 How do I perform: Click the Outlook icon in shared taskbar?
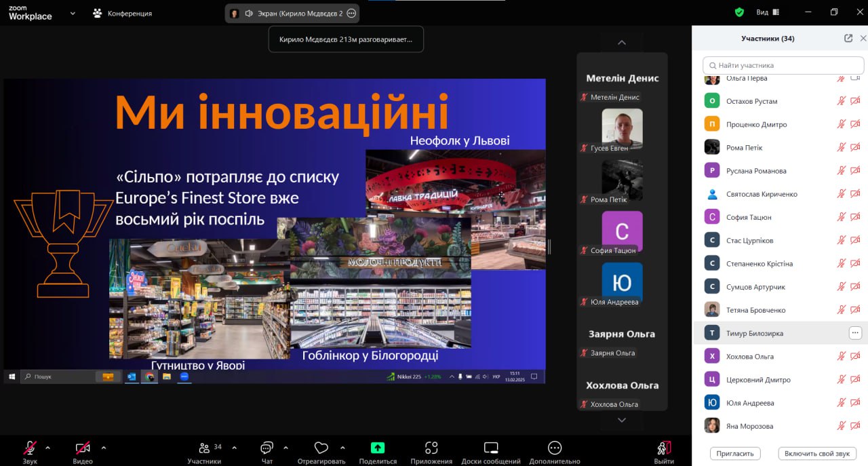132,376
